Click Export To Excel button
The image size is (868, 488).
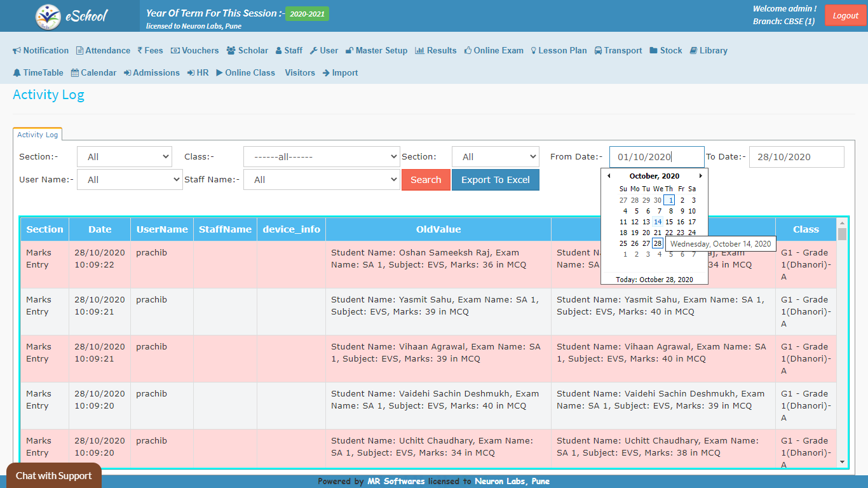[495, 180]
